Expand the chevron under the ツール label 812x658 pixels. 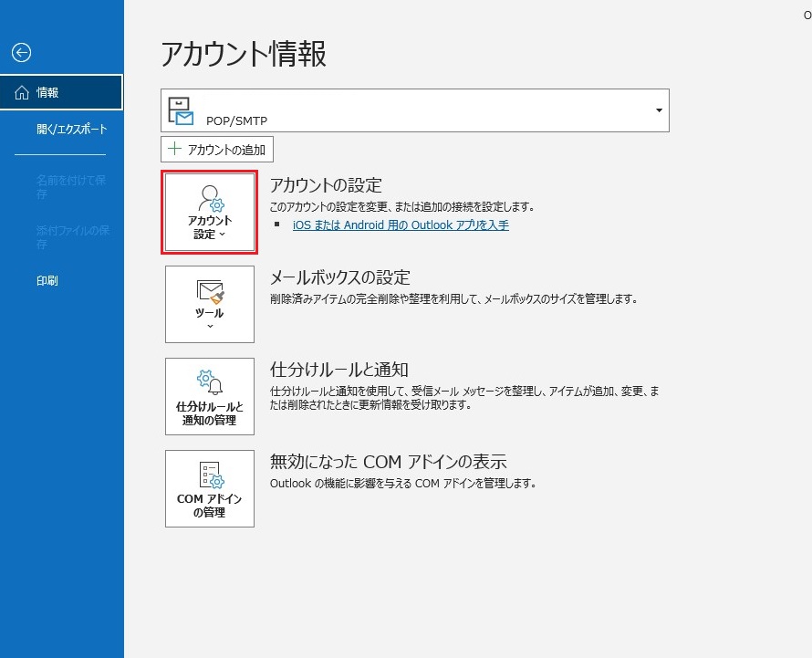[x=210, y=326]
